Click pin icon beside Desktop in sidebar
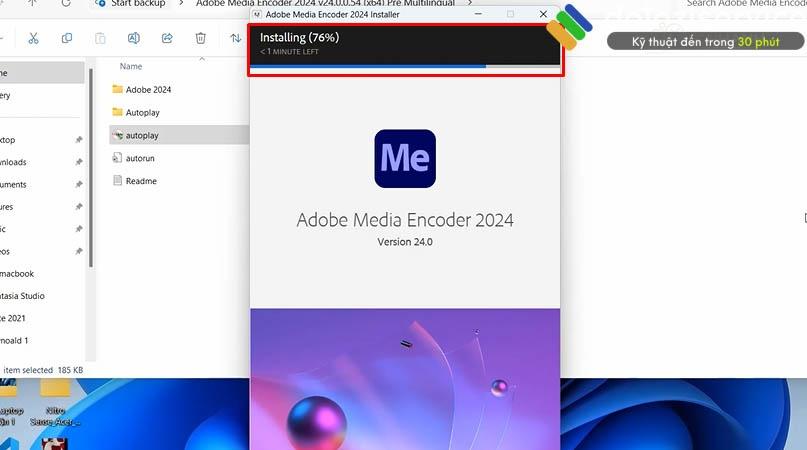Viewport: 807px width, 450px height. click(79, 140)
